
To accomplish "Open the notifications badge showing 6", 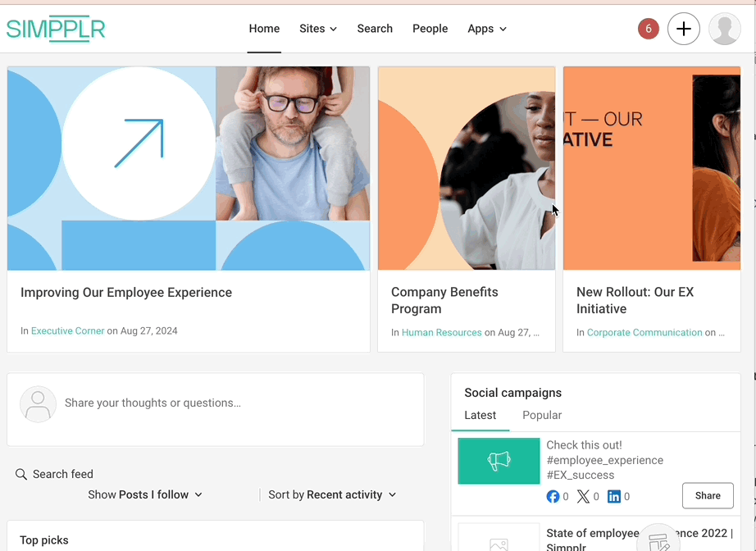I will click(x=648, y=29).
